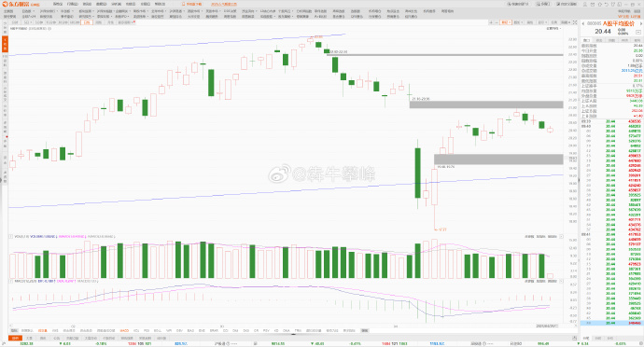
Task: Select the highlighted daily period button
Action: tap(86, 22)
